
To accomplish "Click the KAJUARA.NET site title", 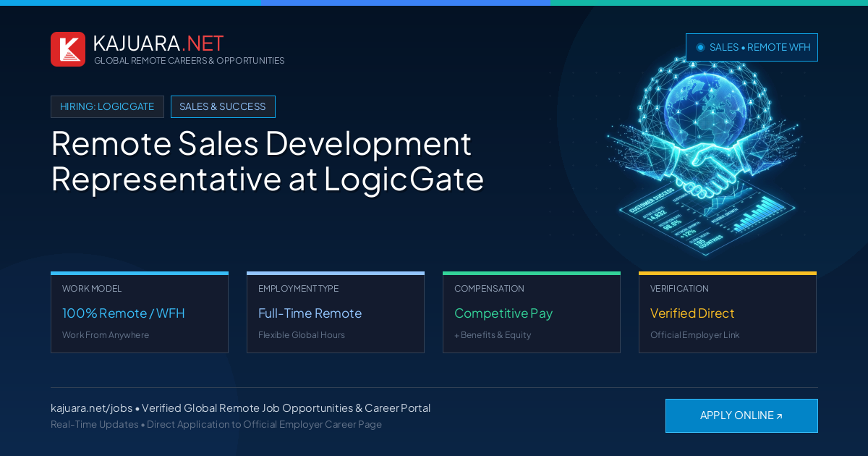I will click(x=158, y=43).
